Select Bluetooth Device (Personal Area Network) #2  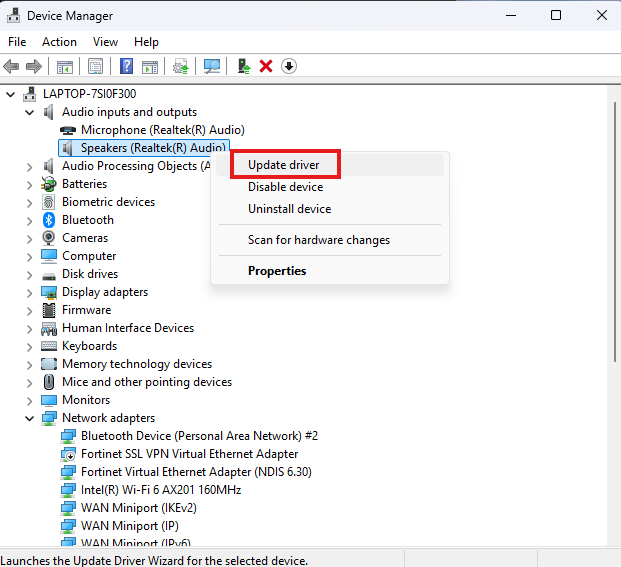(199, 436)
